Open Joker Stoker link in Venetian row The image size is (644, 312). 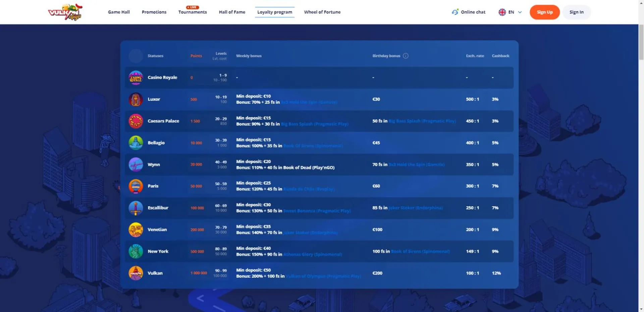[310, 233]
